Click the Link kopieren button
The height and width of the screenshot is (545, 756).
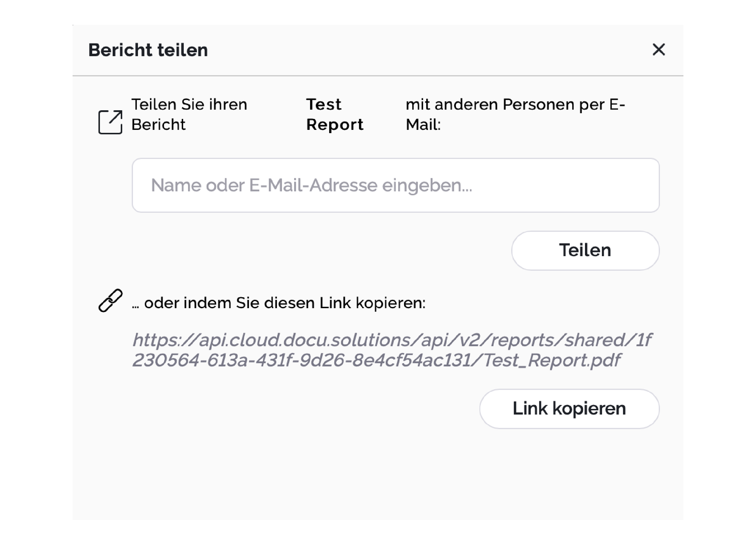point(569,408)
